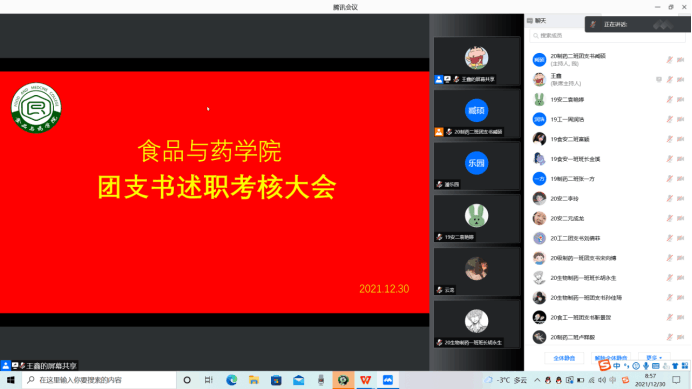
Task: Expand the 更多 dropdown in member panel
Action: (654, 358)
